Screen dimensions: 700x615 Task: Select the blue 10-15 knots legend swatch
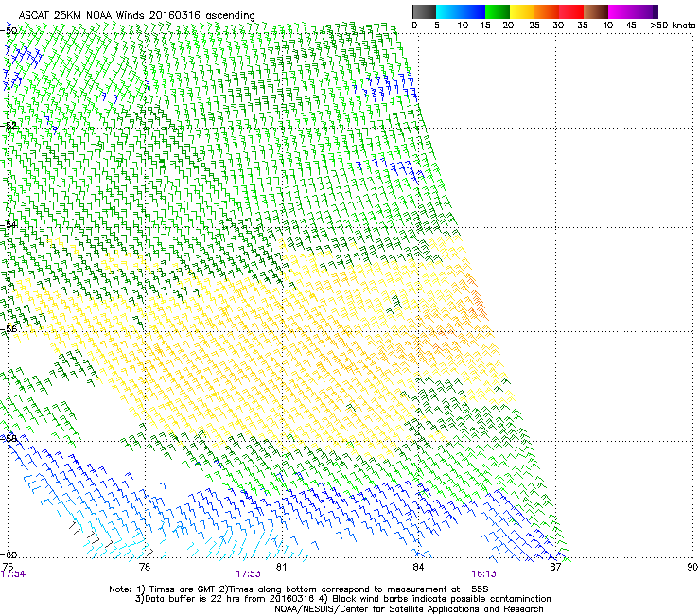click(473, 11)
